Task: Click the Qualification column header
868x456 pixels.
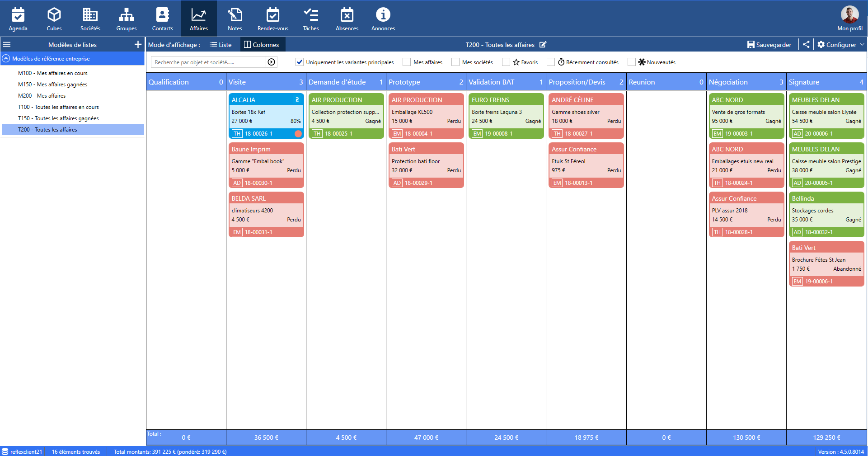Action: [x=186, y=82]
